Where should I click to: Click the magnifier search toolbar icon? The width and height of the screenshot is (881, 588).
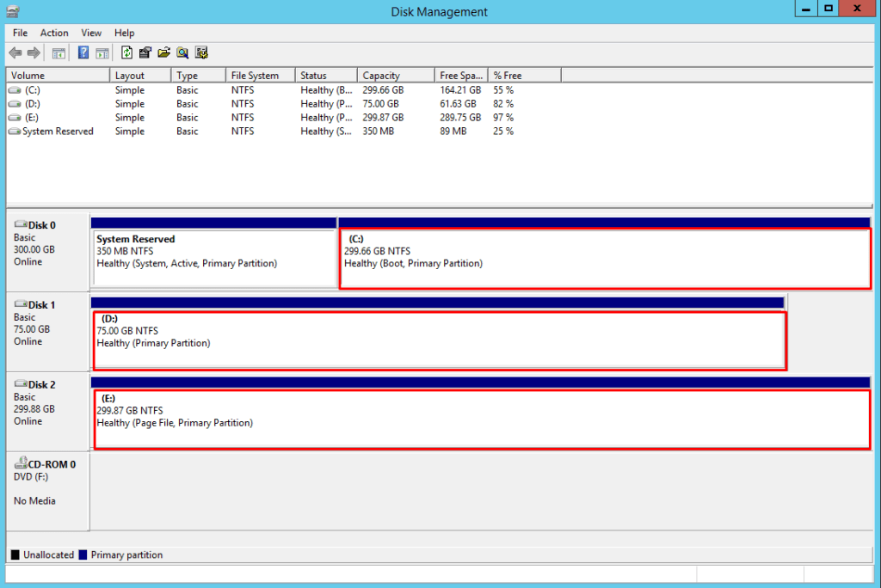pos(182,52)
